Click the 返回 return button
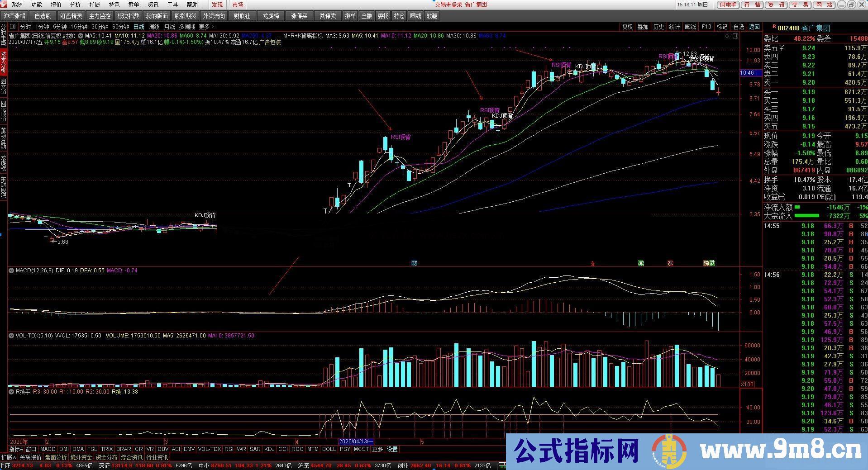 coord(754,27)
